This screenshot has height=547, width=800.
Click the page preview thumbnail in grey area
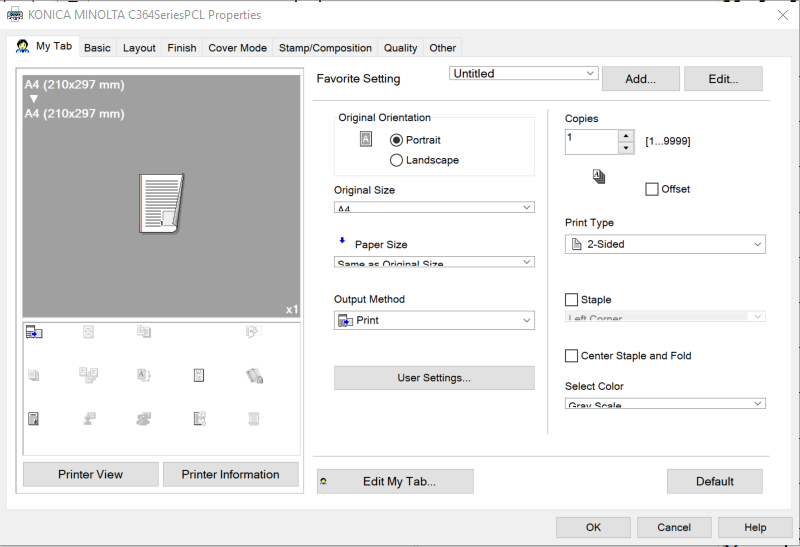pyautogui.click(x=161, y=203)
